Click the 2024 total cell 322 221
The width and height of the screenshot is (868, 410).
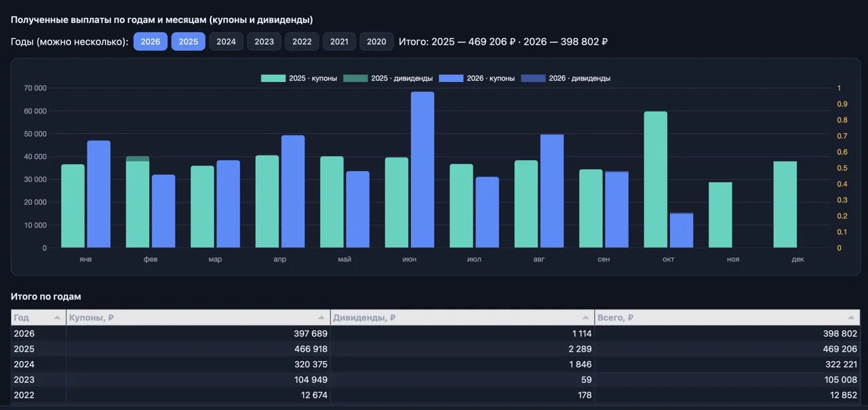[x=727, y=365]
